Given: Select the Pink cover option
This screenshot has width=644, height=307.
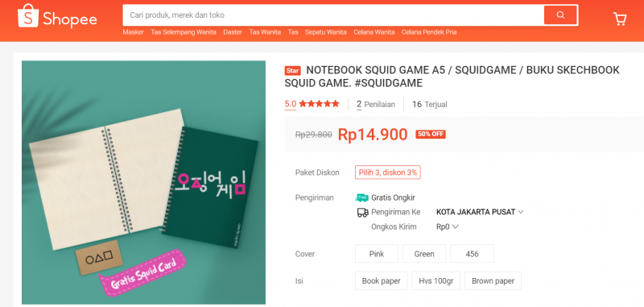Looking at the screenshot, I should point(377,254).
